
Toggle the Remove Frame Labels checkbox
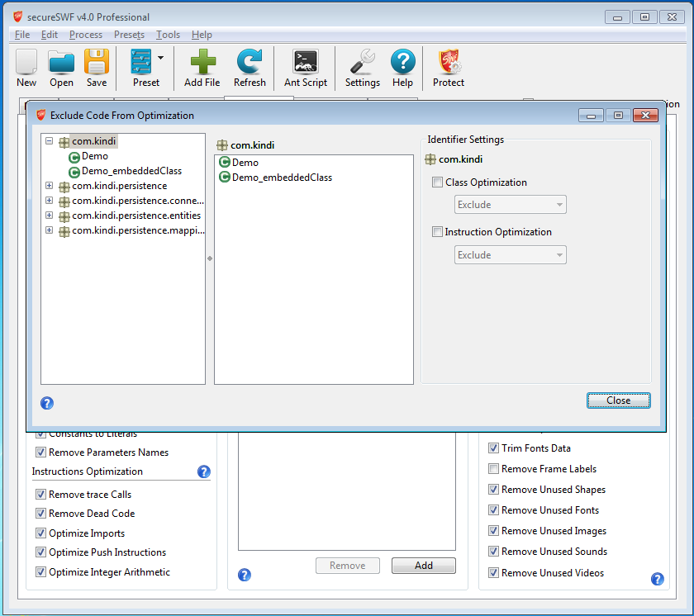[x=493, y=469]
